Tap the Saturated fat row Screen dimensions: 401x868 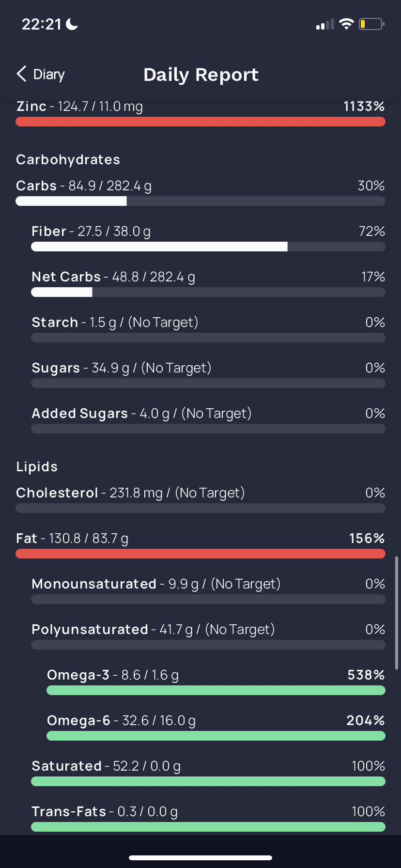tap(208, 773)
